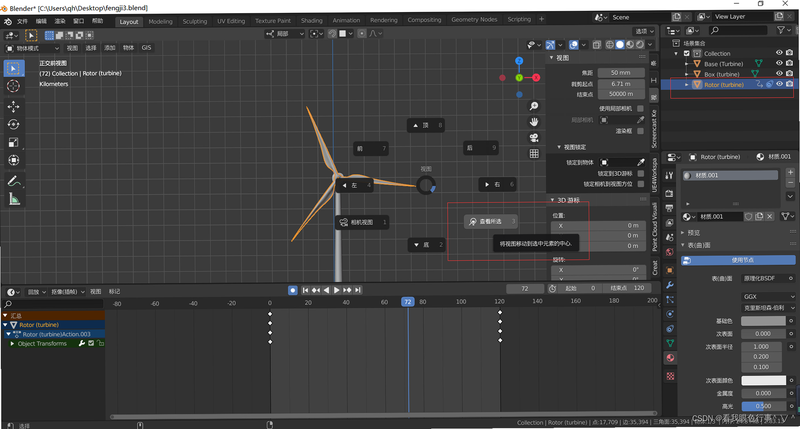The width and height of the screenshot is (800, 429).
Task: Click the 基础色 base color swatch
Action: pyautogui.click(x=763, y=321)
